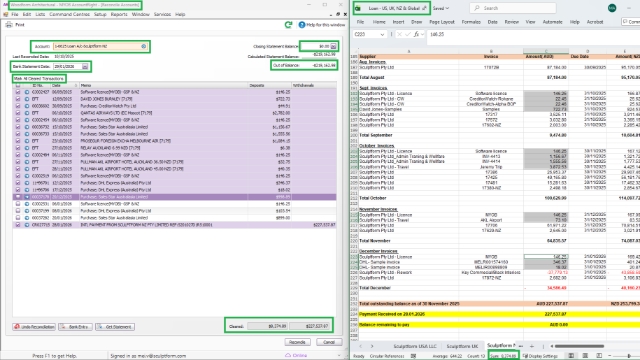Click the Insert Function fx icon in Excel
Viewport: 640px width, 360px height.
416,34
